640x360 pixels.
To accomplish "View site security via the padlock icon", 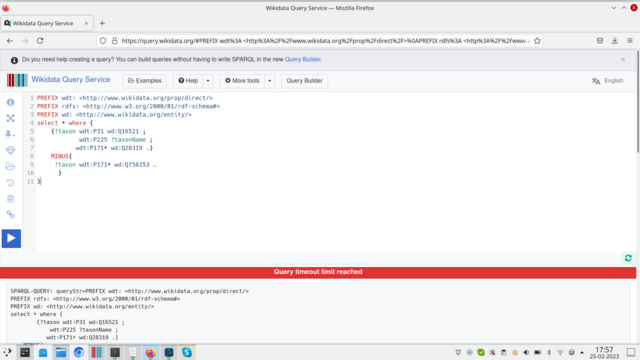I will point(114,41).
